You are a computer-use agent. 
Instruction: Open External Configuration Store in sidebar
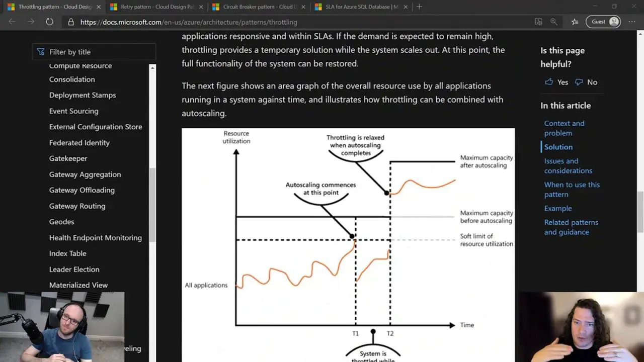coord(96,127)
